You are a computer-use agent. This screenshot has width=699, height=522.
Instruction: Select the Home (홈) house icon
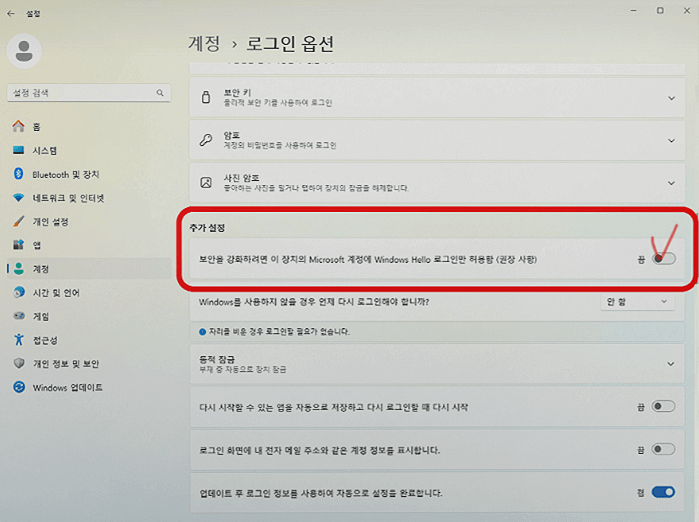coord(18,127)
